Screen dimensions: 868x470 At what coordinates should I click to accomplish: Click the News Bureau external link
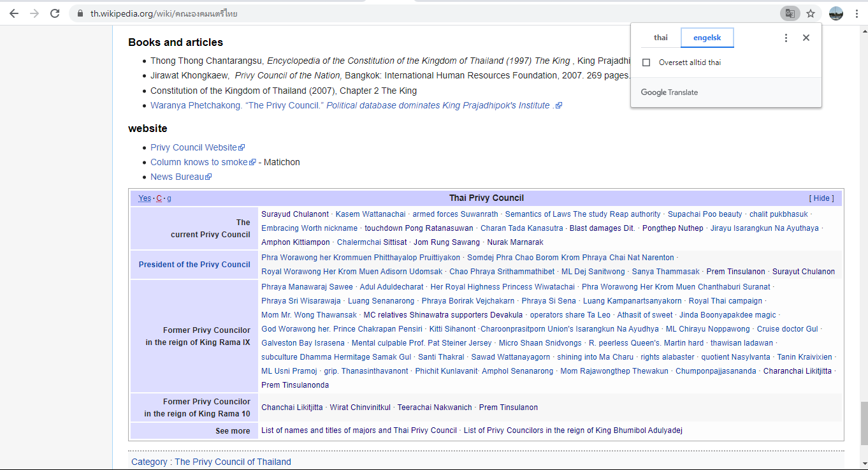pyautogui.click(x=177, y=177)
